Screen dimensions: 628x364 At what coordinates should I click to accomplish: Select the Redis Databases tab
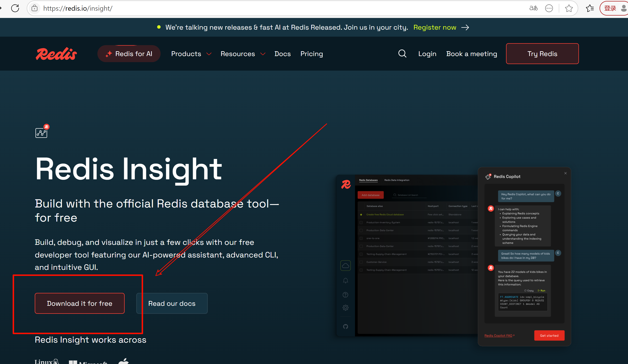pyautogui.click(x=368, y=180)
